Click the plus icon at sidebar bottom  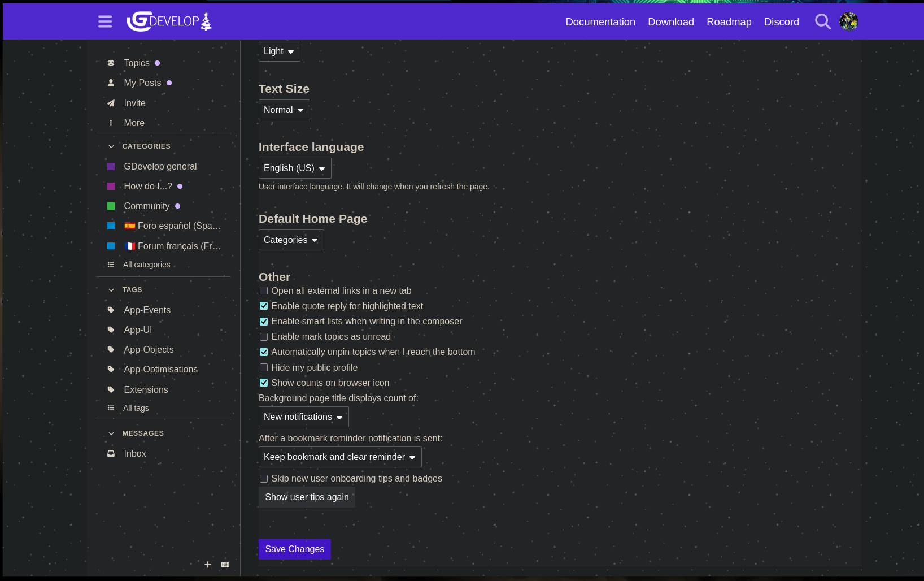point(208,565)
